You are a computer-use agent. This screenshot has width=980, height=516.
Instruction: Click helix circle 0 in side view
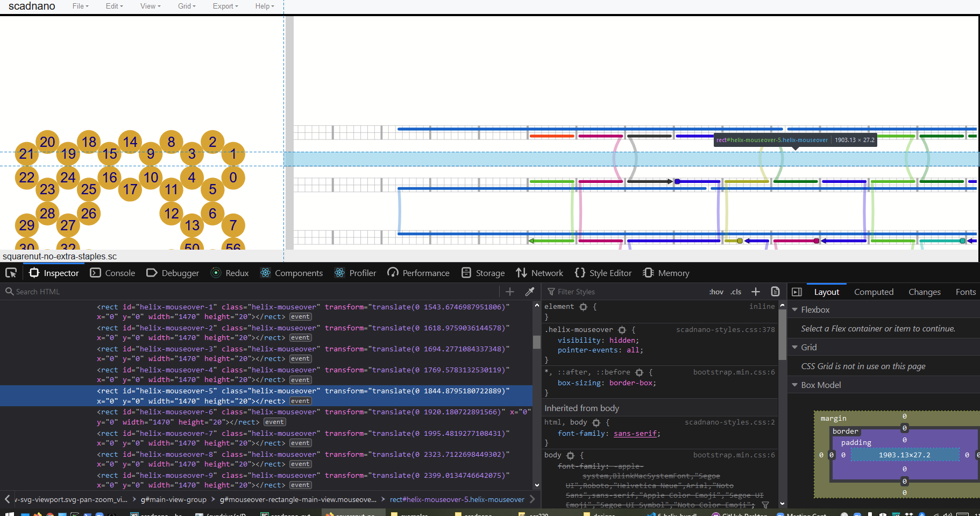tap(233, 178)
